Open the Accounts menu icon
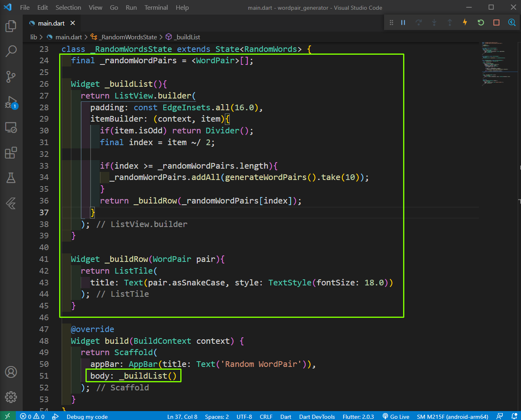 (11, 372)
